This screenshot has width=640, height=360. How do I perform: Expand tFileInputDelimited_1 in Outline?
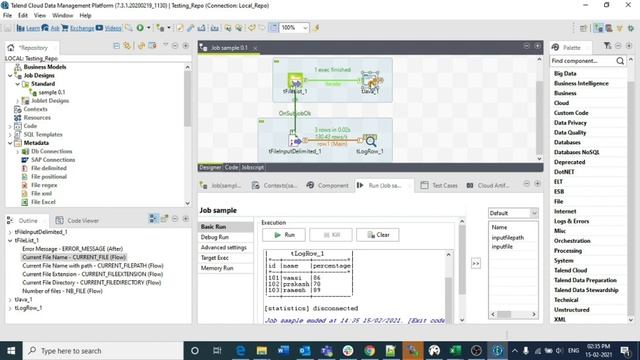pos(10,232)
